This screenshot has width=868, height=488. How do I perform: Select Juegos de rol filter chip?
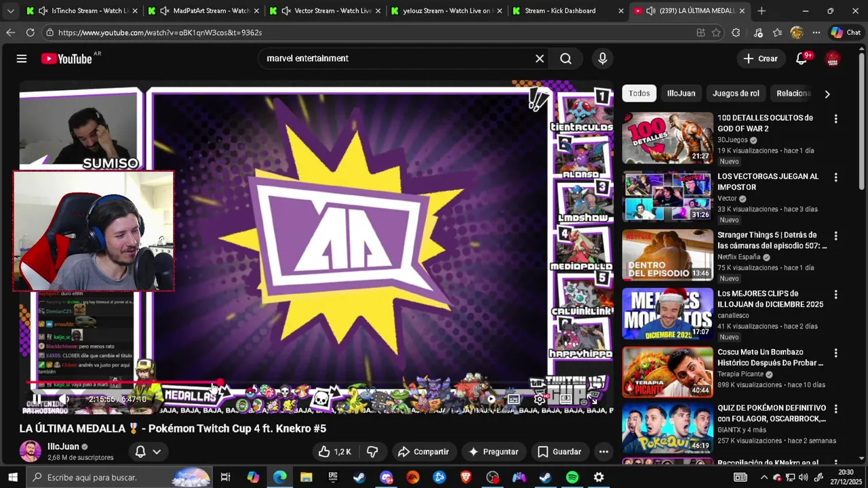(736, 94)
